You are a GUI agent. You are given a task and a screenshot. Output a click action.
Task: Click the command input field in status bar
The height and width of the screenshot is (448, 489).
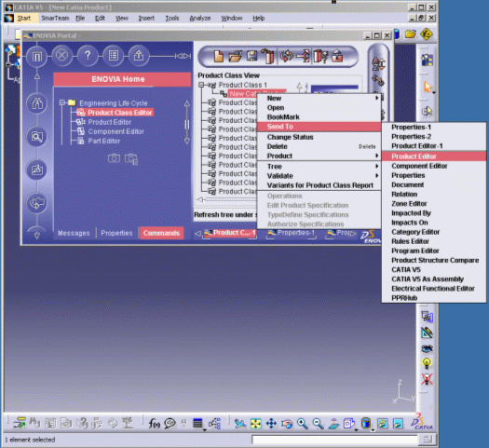point(334,440)
